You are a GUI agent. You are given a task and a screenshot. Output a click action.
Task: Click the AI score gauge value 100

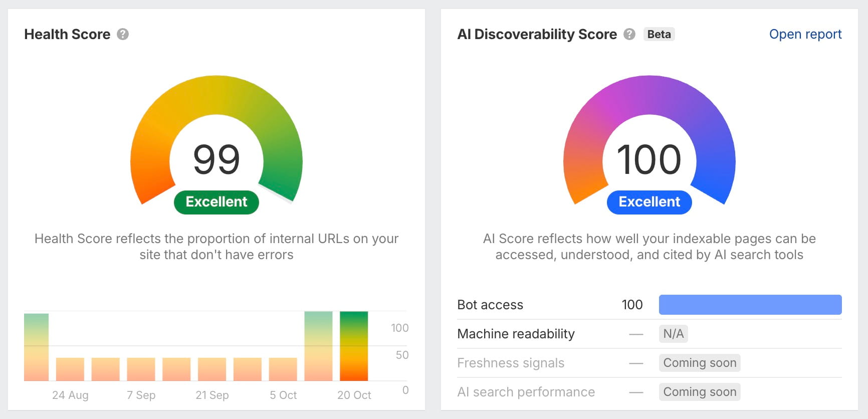tap(649, 159)
